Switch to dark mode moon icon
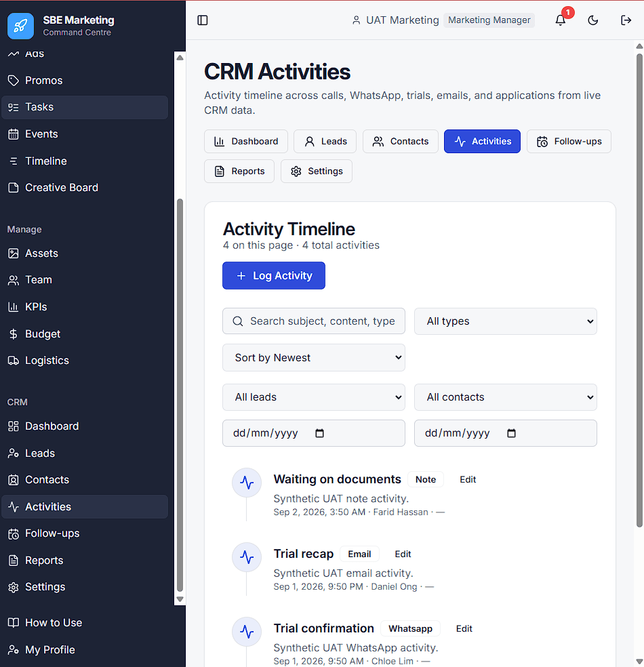The height and width of the screenshot is (667, 644). pos(593,20)
